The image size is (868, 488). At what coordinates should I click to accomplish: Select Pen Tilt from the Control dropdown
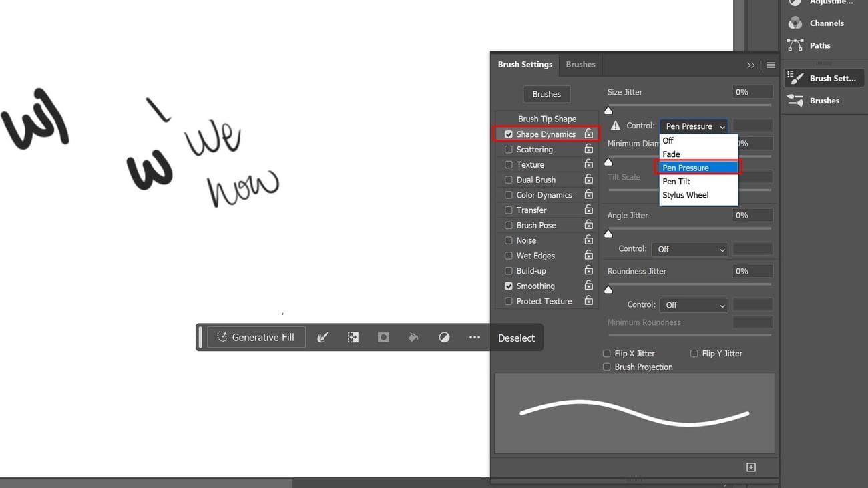(676, 181)
